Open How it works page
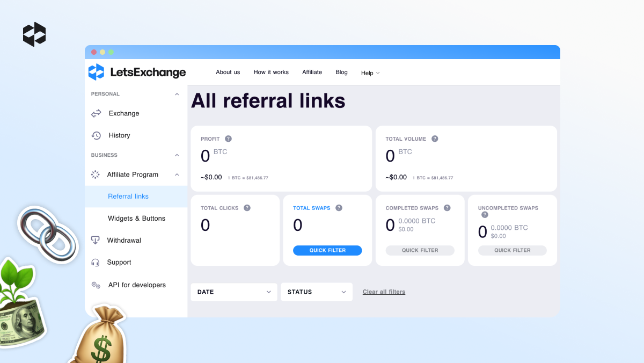The width and height of the screenshot is (644, 363). (271, 72)
